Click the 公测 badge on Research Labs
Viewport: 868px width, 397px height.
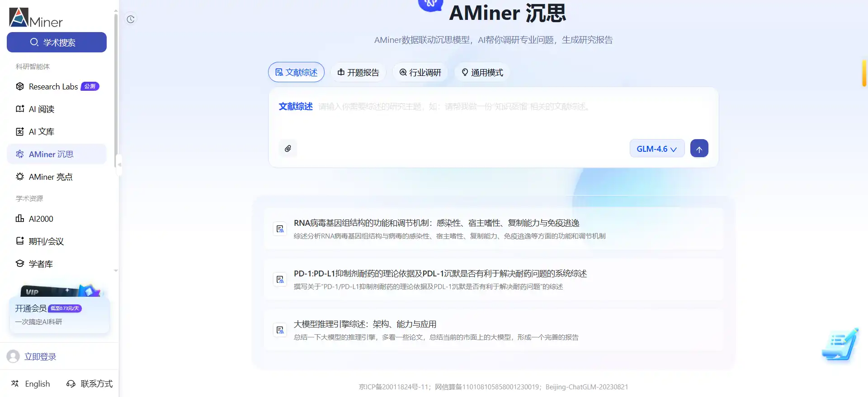pyautogui.click(x=90, y=86)
